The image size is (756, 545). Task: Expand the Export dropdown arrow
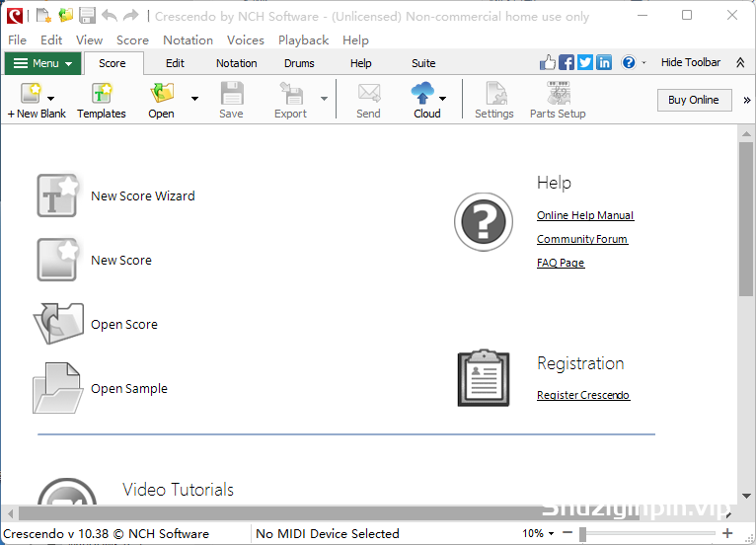click(324, 99)
